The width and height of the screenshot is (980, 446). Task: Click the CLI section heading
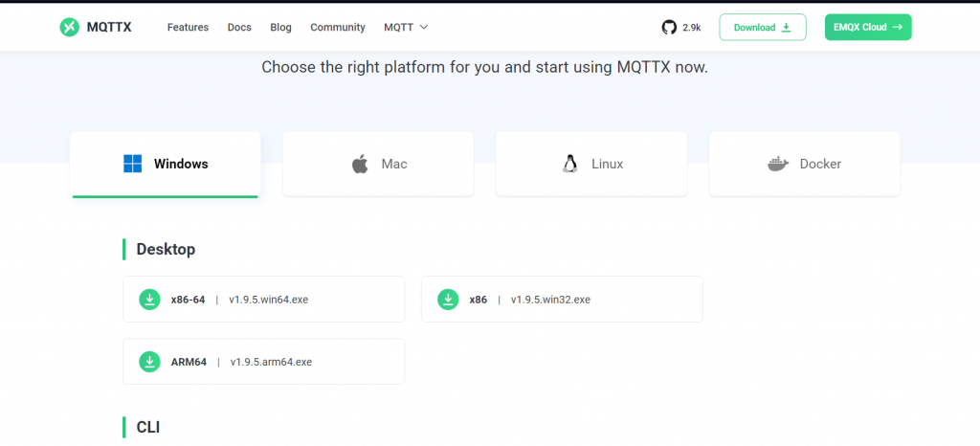(x=148, y=427)
